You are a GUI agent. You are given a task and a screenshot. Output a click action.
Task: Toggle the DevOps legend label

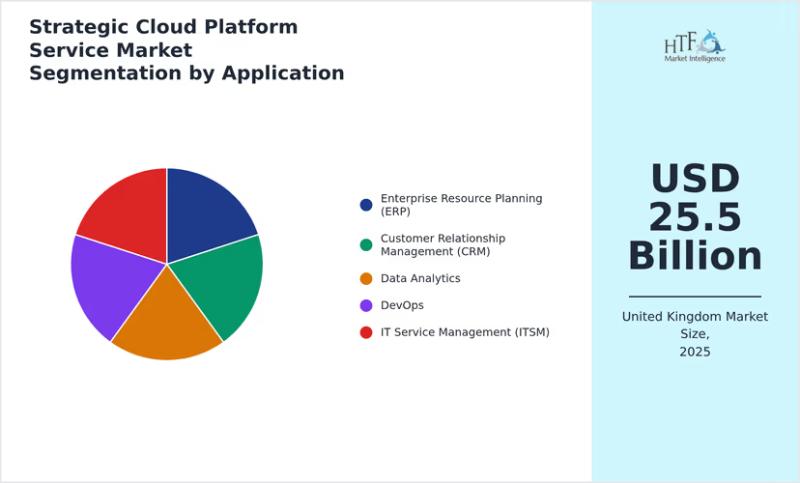402,305
